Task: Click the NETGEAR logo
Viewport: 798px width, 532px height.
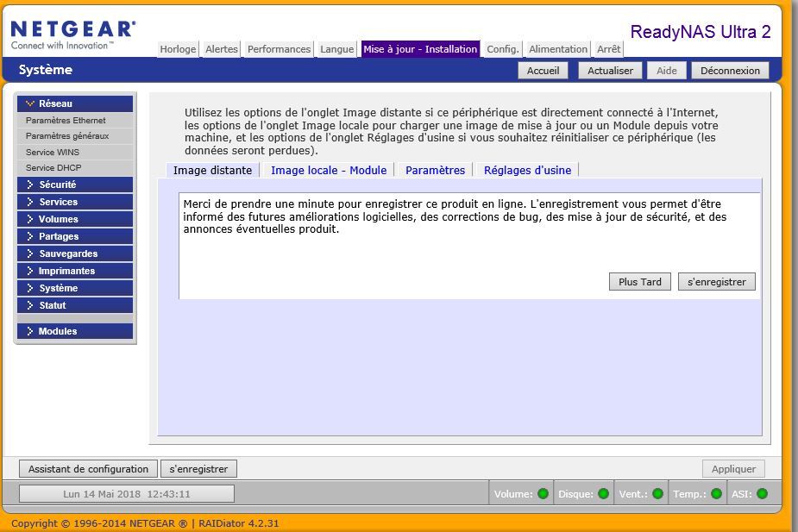Action: [x=72, y=35]
